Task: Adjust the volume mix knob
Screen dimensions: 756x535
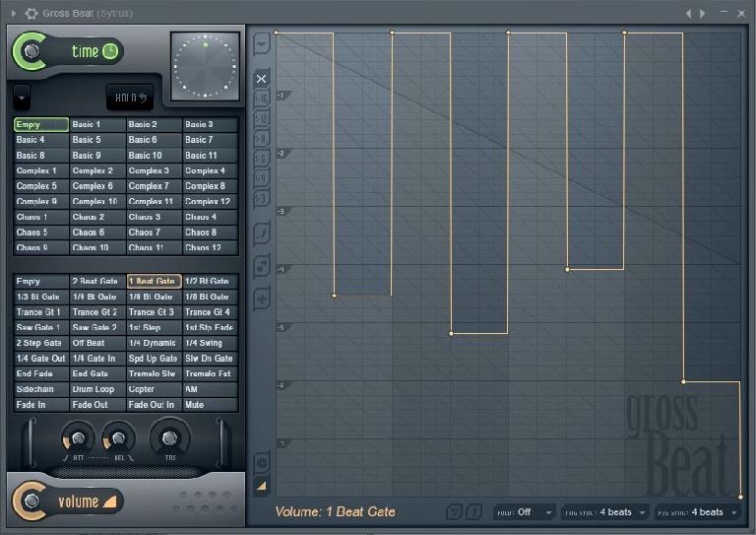Action: tap(31, 501)
